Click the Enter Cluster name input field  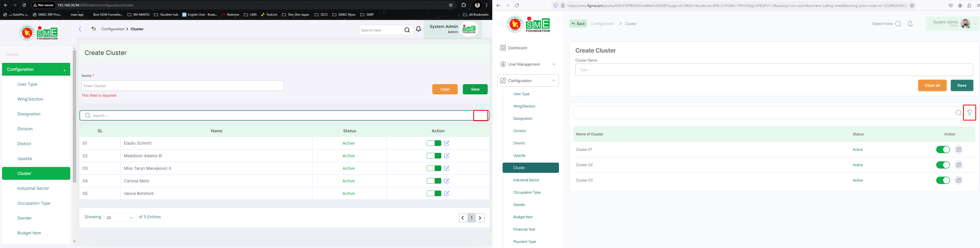(x=182, y=86)
